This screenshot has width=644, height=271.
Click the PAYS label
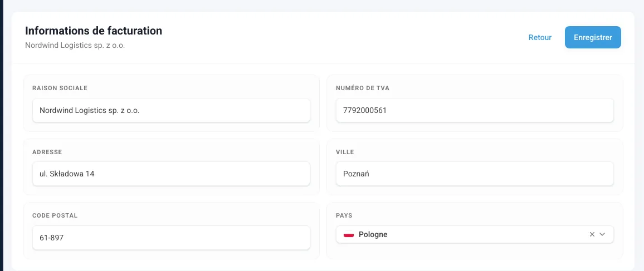[x=344, y=216]
